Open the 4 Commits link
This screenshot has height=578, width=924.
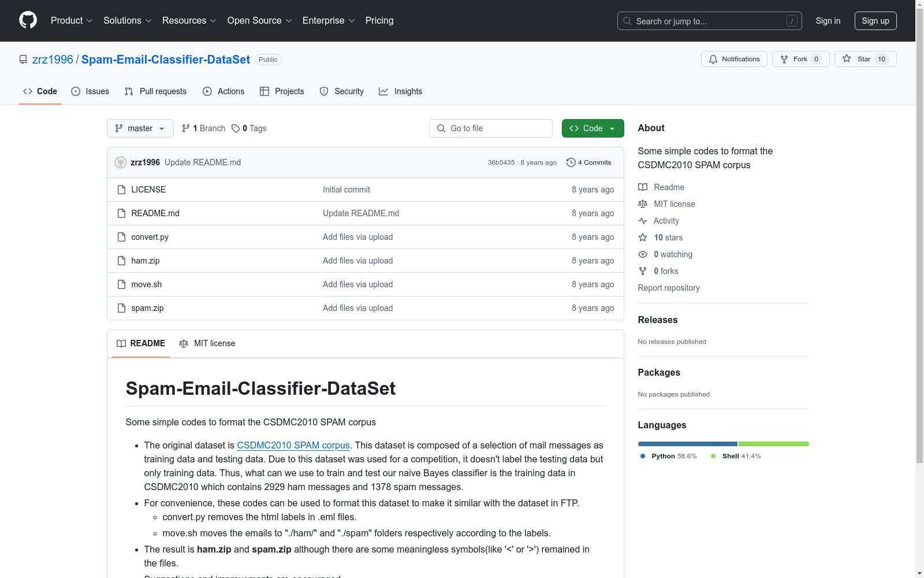(589, 162)
